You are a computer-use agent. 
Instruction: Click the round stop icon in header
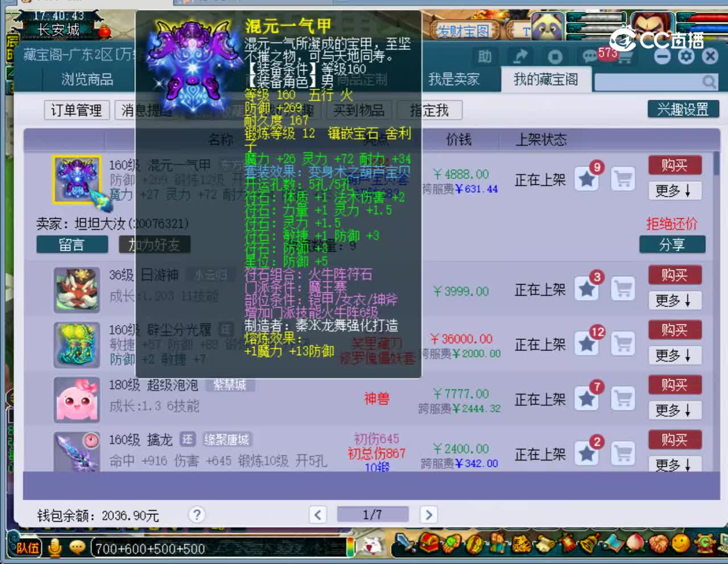(x=555, y=56)
